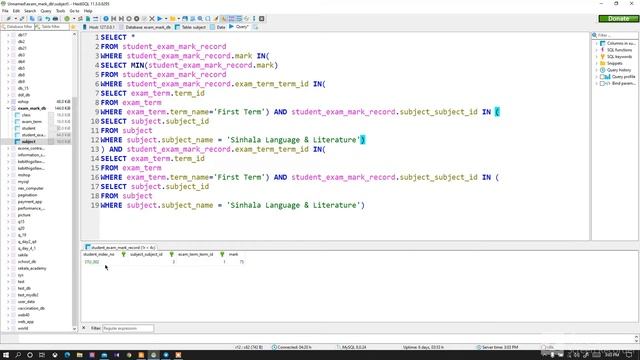Open File Explorer from the taskbar
Screen dimensions: 640x360
point(80,355)
